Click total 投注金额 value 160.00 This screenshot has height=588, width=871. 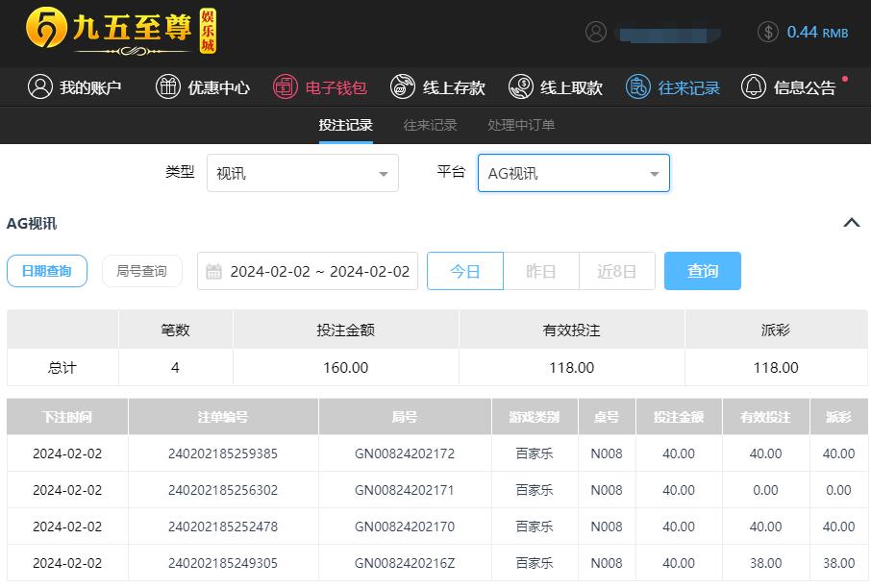[x=345, y=368]
